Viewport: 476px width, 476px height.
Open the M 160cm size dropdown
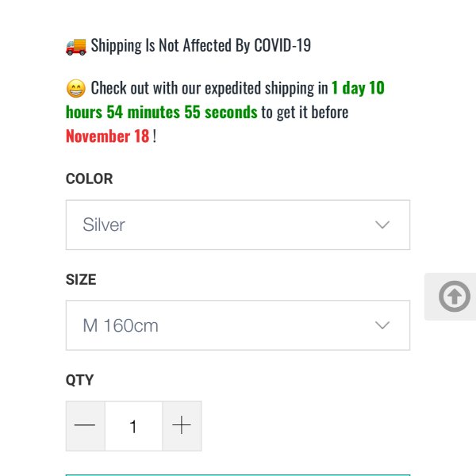[x=238, y=325]
